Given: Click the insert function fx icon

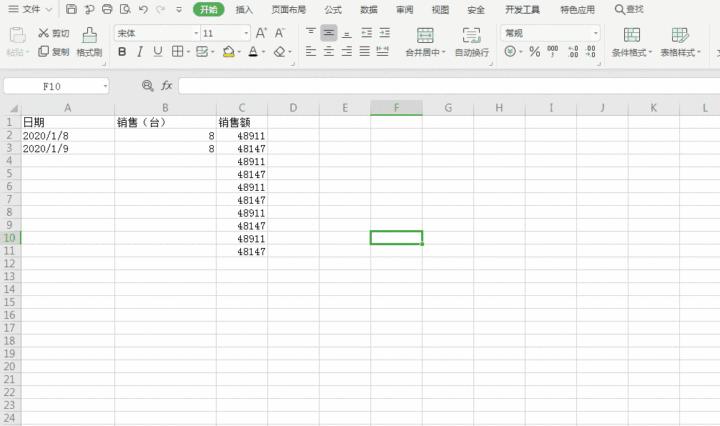Looking at the screenshot, I should pyautogui.click(x=167, y=86).
